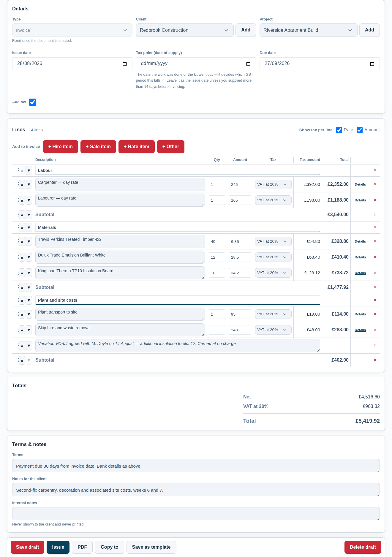Open the Project dropdown
392x557 pixels.
point(308,30)
